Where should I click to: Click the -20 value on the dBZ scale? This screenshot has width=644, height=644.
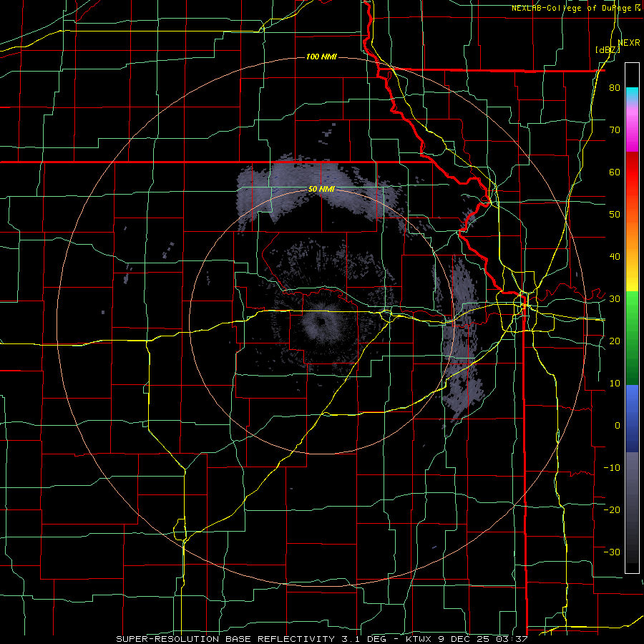(x=612, y=509)
